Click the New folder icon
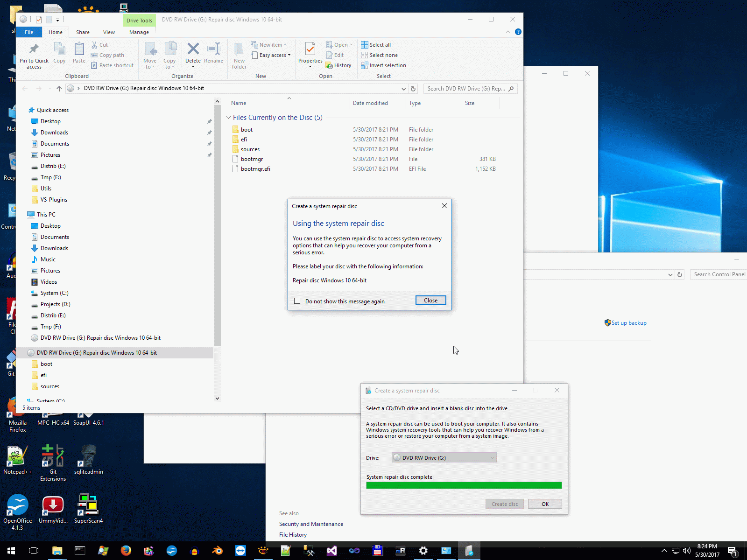Viewport: 747px width, 560px height. [239, 49]
